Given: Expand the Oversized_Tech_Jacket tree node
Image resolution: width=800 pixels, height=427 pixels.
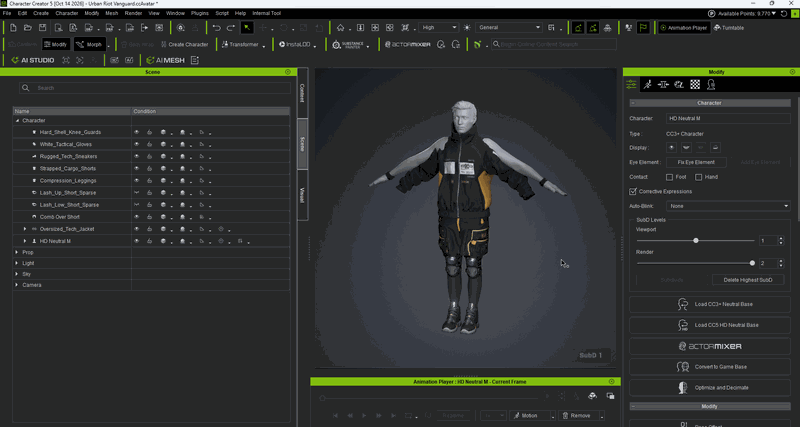Looking at the screenshot, I should tap(25, 229).
